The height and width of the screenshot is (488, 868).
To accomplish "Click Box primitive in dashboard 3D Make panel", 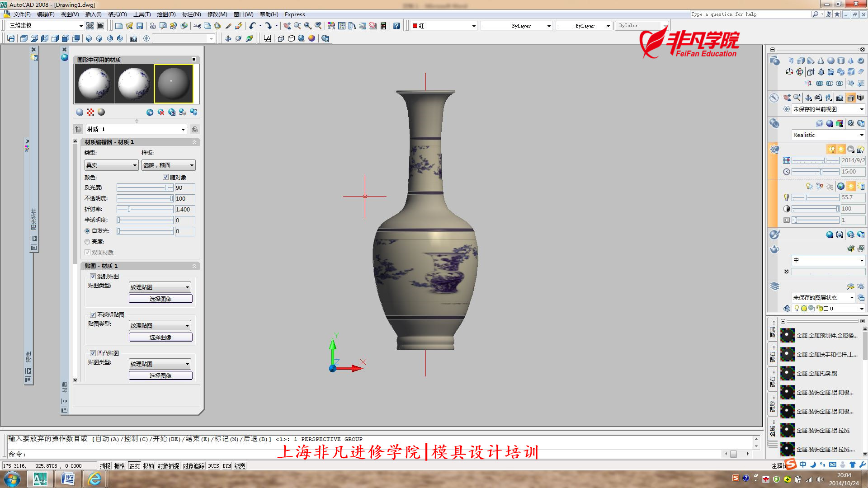I will click(x=801, y=61).
